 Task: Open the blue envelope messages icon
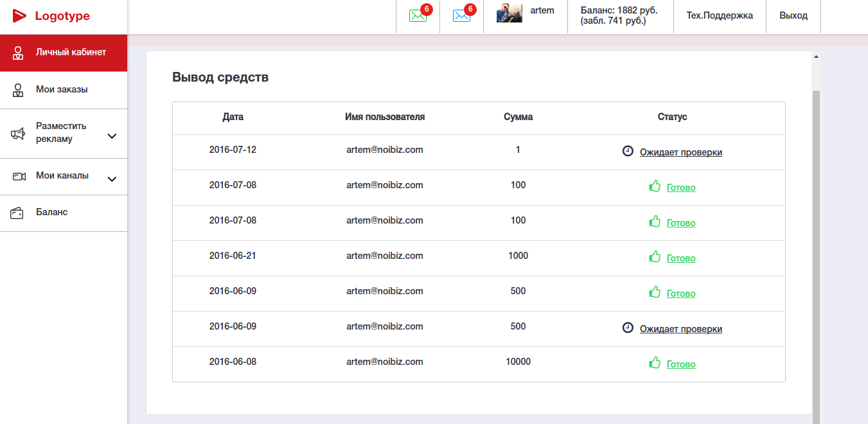[x=461, y=16]
